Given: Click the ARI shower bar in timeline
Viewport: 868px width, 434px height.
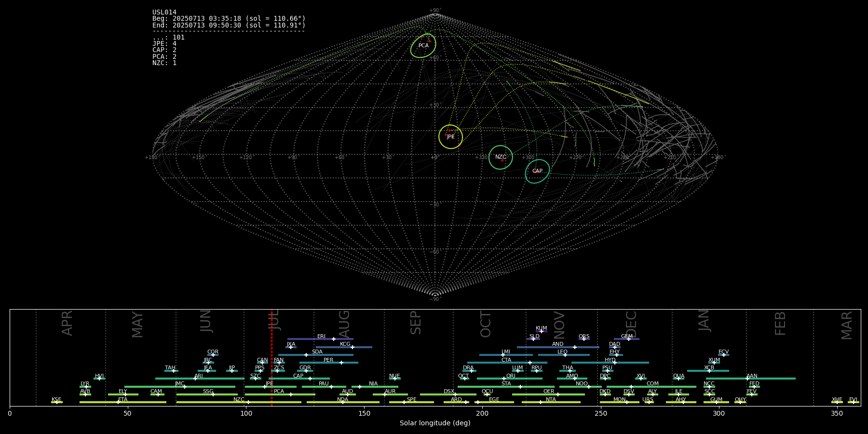Looking at the screenshot, I should pos(200,379).
